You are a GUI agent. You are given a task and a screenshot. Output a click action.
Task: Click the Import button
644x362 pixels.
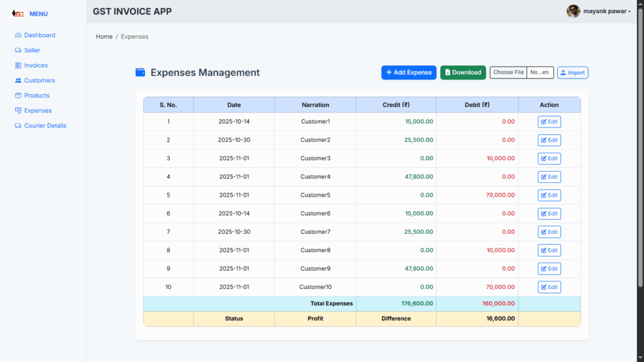pyautogui.click(x=572, y=73)
